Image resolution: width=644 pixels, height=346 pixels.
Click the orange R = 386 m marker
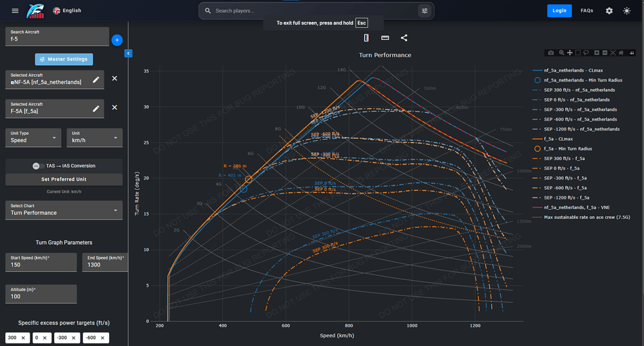pos(248,179)
